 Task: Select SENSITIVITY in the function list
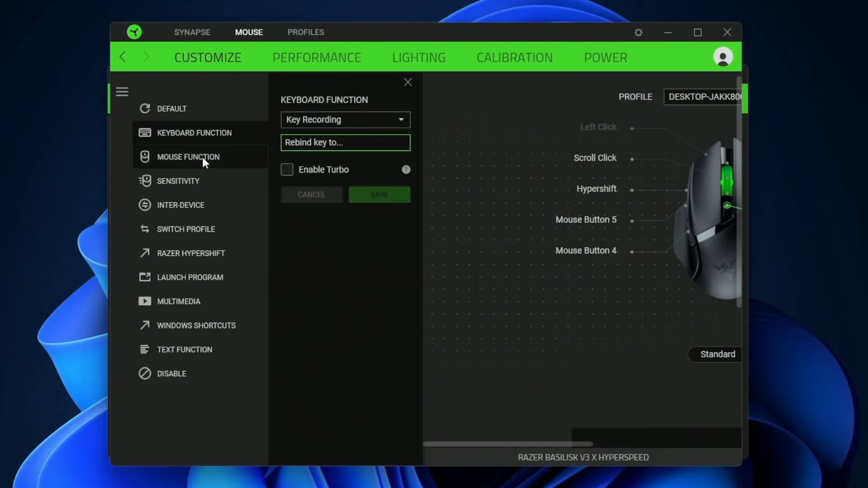(178, 181)
